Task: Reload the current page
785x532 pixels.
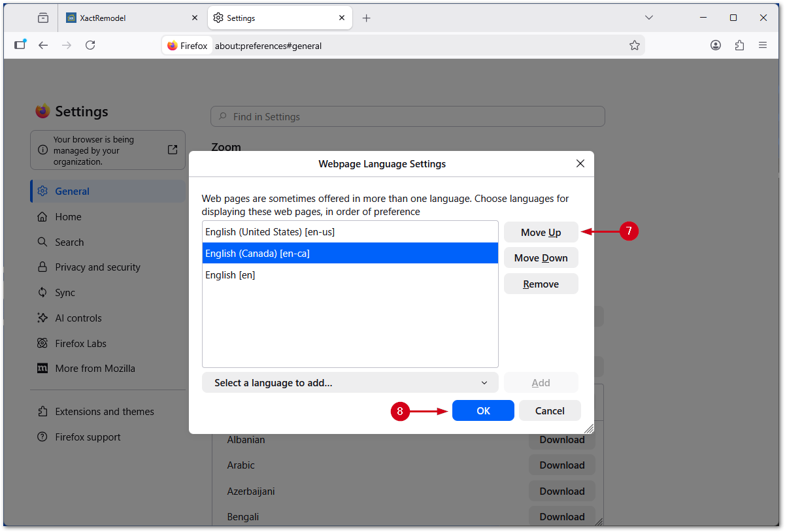Action: [90, 45]
